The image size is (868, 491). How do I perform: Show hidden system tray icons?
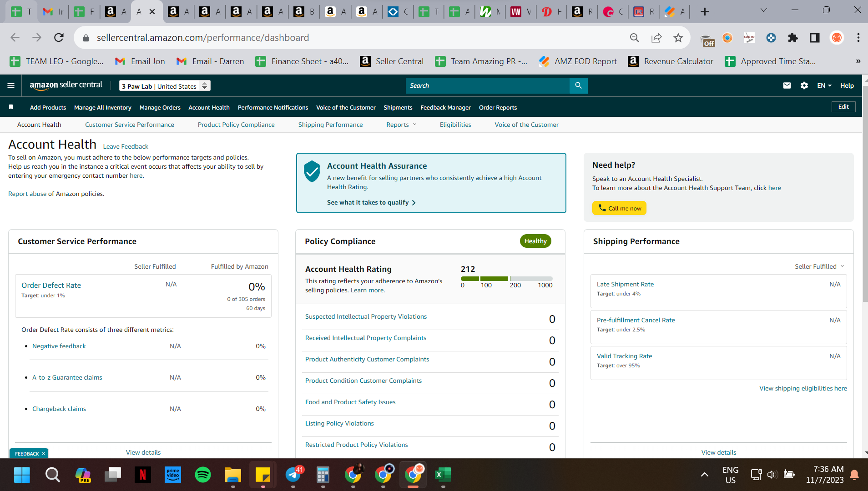(704, 475)
